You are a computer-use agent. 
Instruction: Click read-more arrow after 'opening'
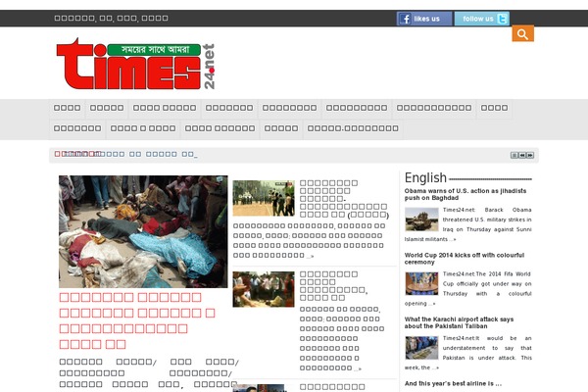click(432, 304)
